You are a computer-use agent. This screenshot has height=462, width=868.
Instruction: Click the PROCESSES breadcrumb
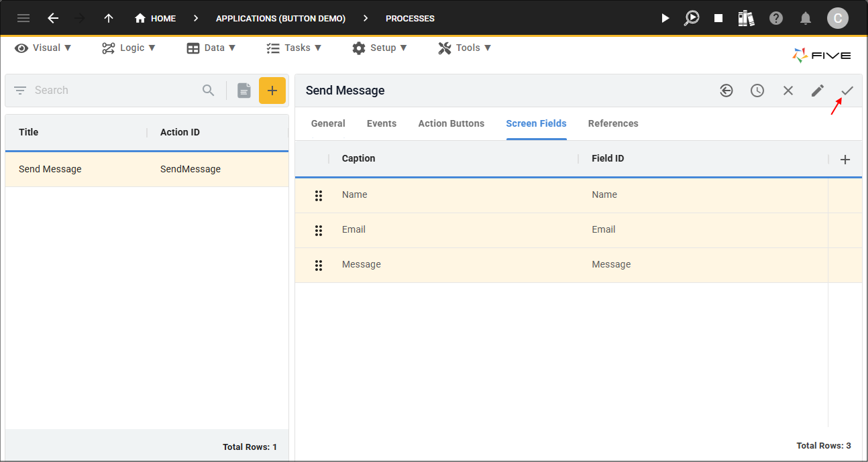tap(410, 18)
